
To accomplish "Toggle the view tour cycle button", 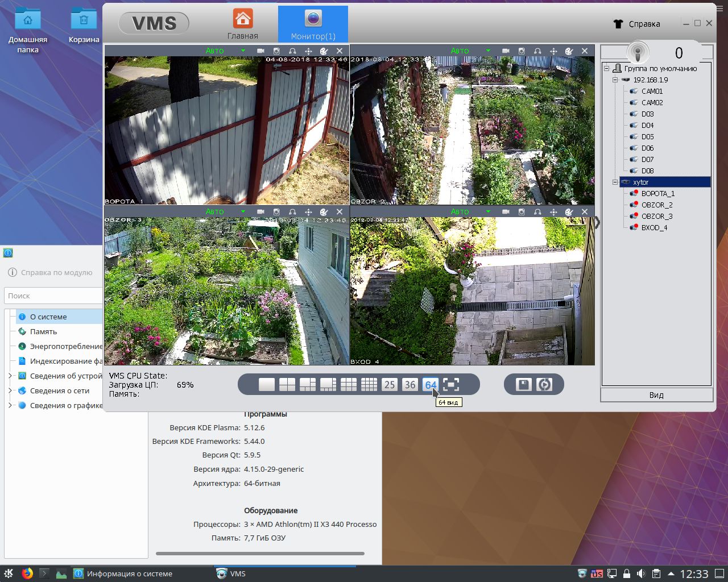I will click(544, 385).
